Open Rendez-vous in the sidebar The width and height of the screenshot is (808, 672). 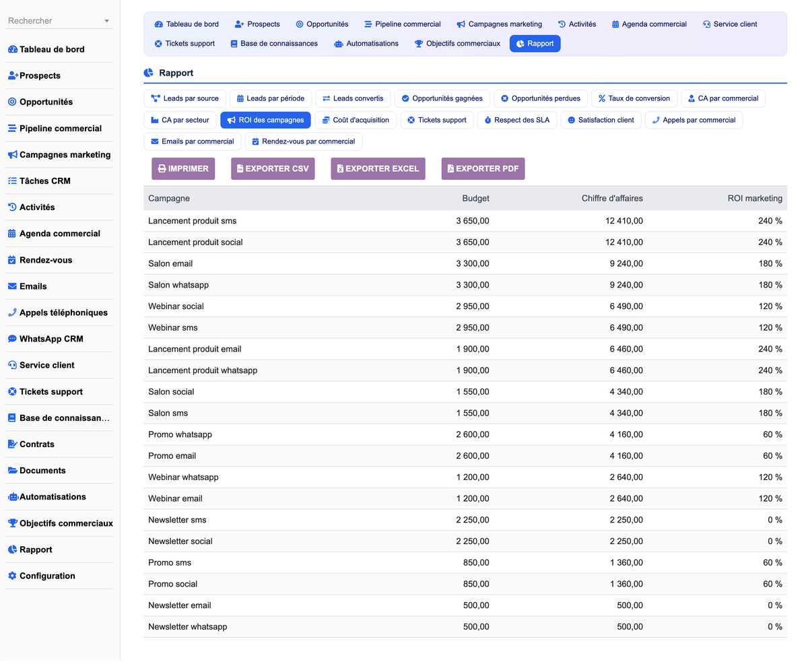click(59, 260)
